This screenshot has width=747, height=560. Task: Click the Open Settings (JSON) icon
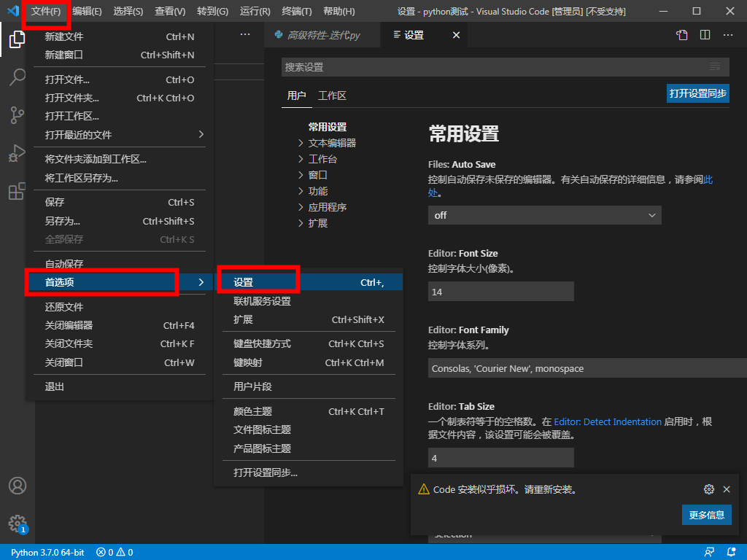tap(682, 35)
